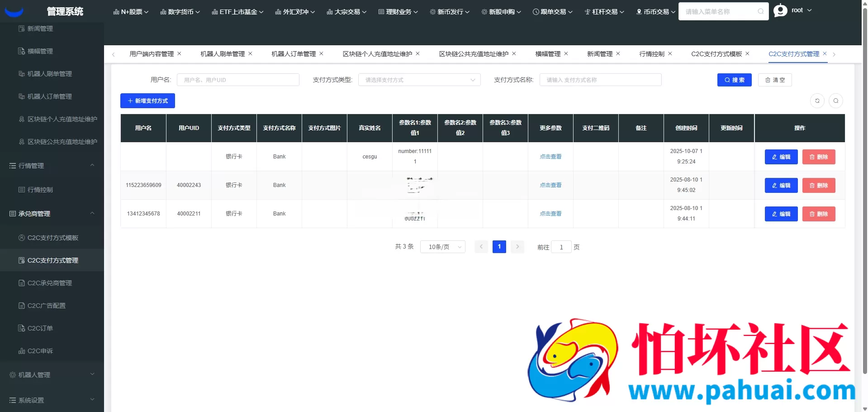Go to previous page arrow in pagination

coord(481,247)
